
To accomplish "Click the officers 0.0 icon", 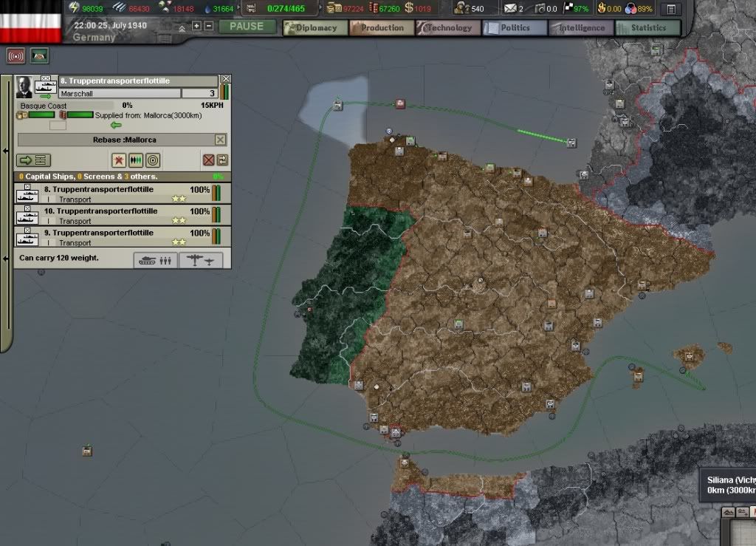I will (540, 8).
